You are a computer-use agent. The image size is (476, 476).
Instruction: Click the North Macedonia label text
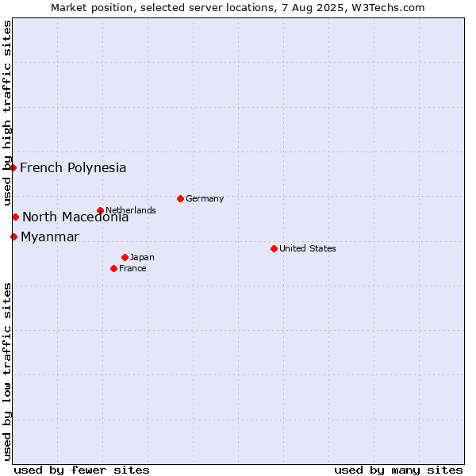(75, 217)
